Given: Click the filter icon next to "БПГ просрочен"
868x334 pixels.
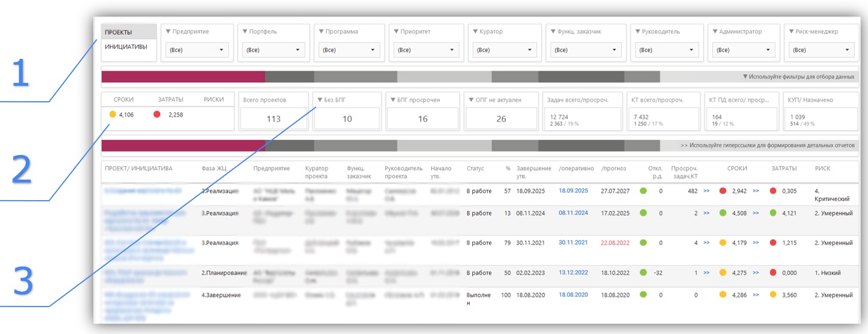Looking at the screenshot, I should pos(393,100).
